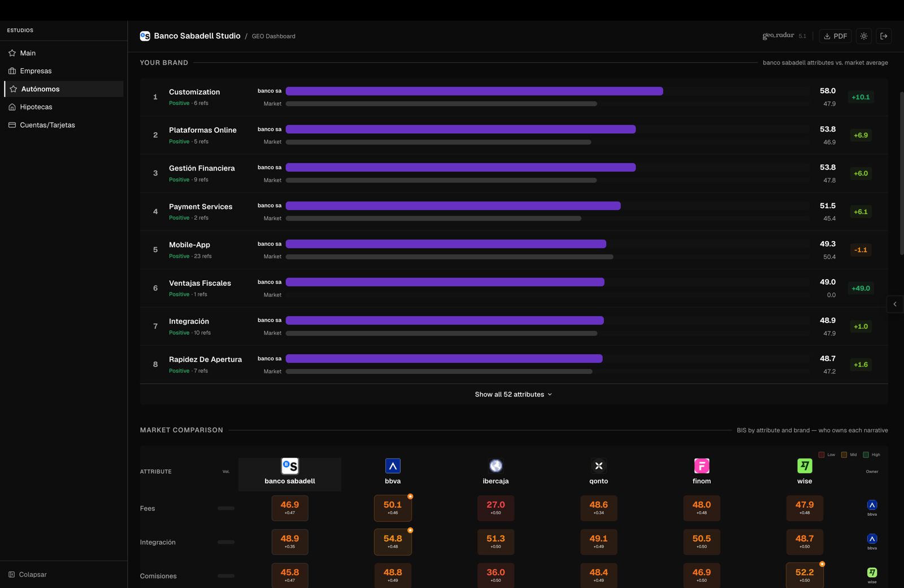Click the qonto brand logo

point(598,466)
